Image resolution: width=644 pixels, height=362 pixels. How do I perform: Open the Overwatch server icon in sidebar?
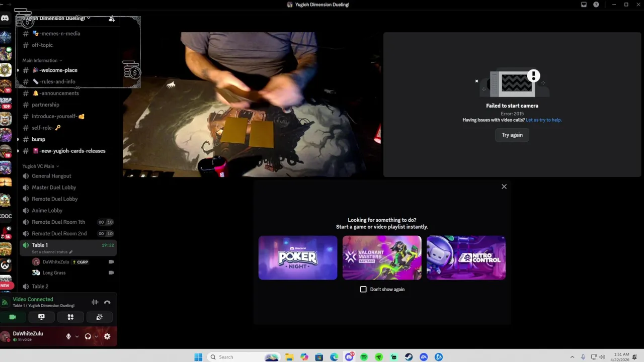(x=6, y=264)
